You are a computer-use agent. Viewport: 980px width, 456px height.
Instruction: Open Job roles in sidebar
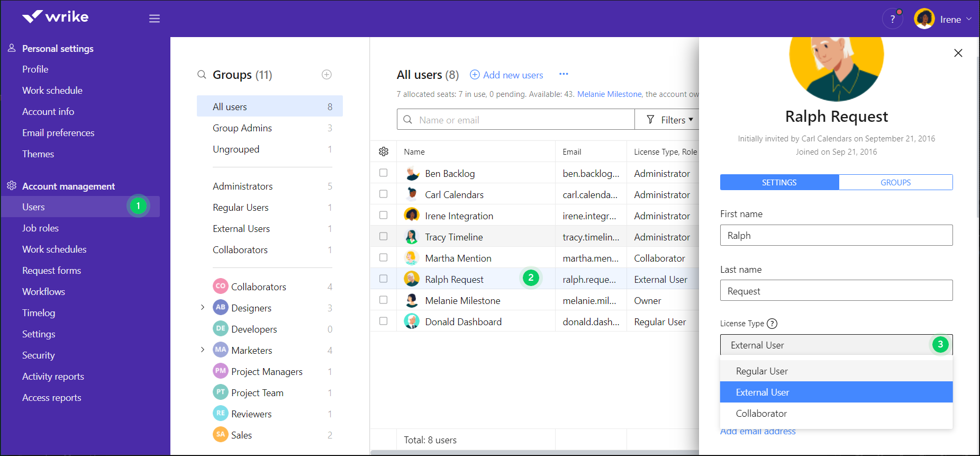click(x=40, y=228)
